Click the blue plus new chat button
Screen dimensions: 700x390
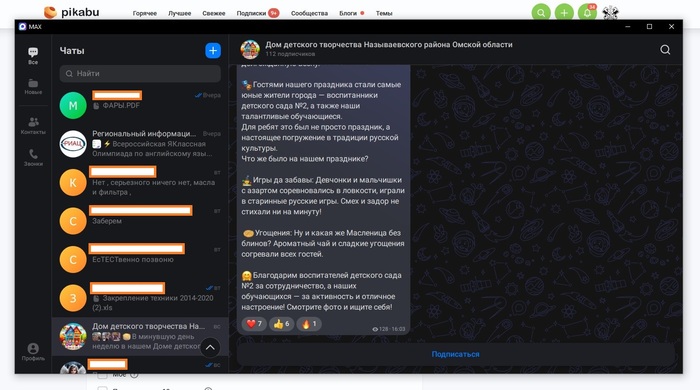(213, 51)
